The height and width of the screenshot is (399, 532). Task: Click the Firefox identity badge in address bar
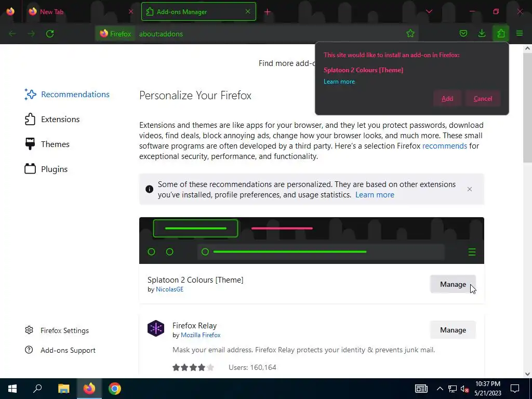pos(116,34)
